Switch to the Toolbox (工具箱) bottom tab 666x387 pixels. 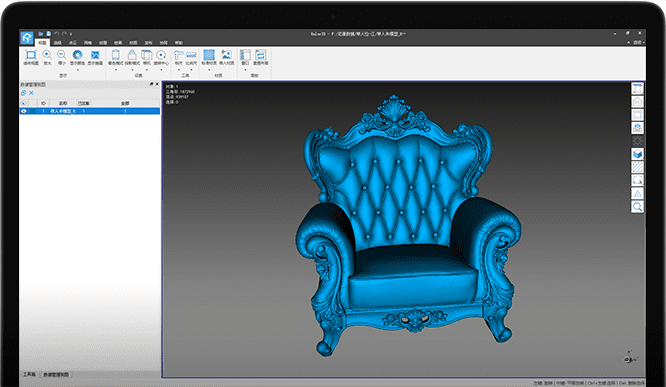(29, 374)
